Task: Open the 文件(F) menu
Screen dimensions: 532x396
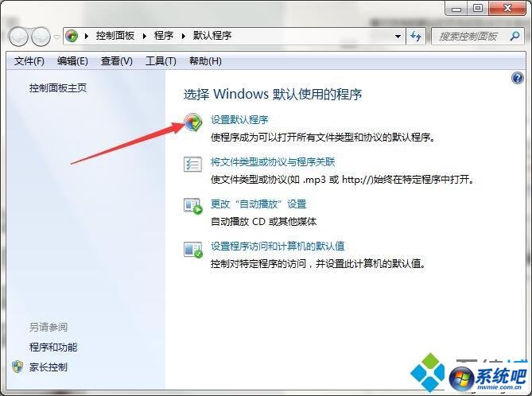Action: pos(29,61)
